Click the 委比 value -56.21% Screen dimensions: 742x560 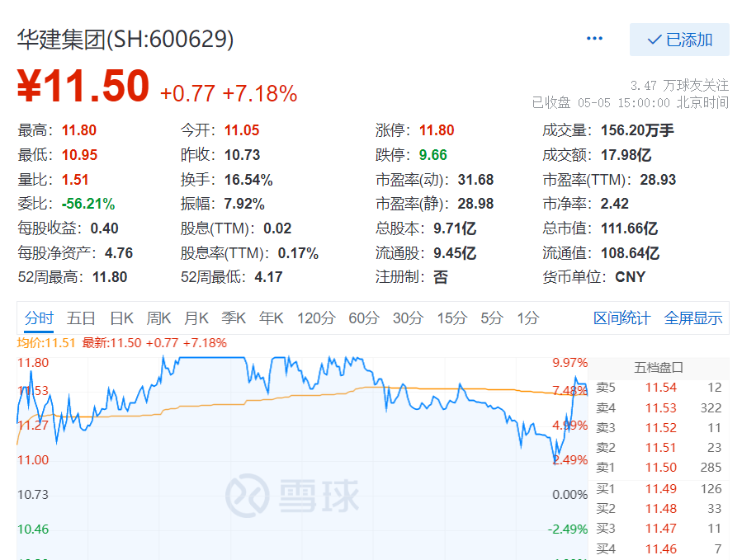point(88,204)
